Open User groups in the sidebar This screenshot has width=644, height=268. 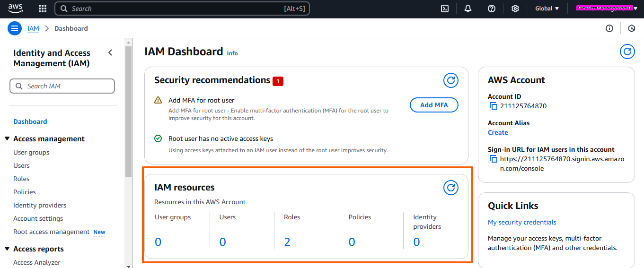pos(31,152)
